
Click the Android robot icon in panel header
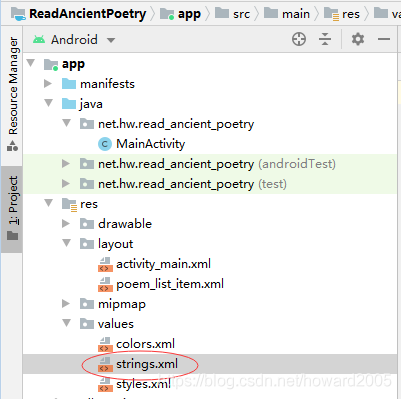pyautogui.click(x=39, y=40)
